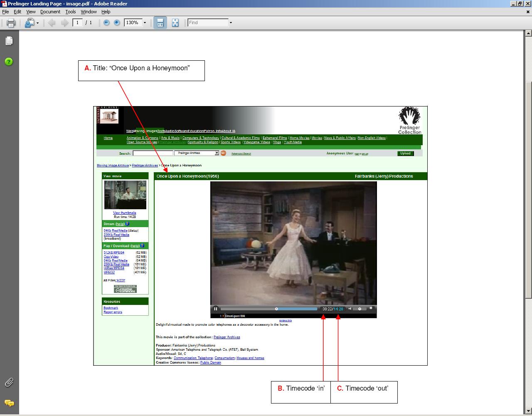Click the MPEG2 download link
Viewport: 532px width, 416px height.
pyautogui.click(x=109, y=272)
